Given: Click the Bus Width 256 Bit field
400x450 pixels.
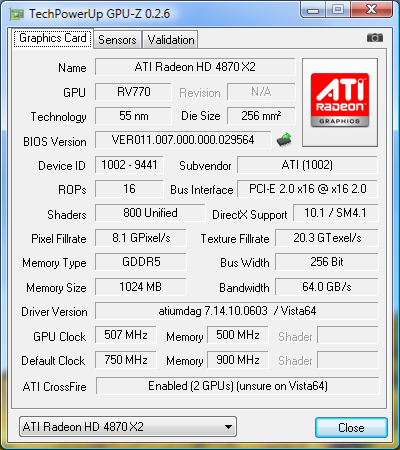Looking at the screenshot, I should 327,262.
